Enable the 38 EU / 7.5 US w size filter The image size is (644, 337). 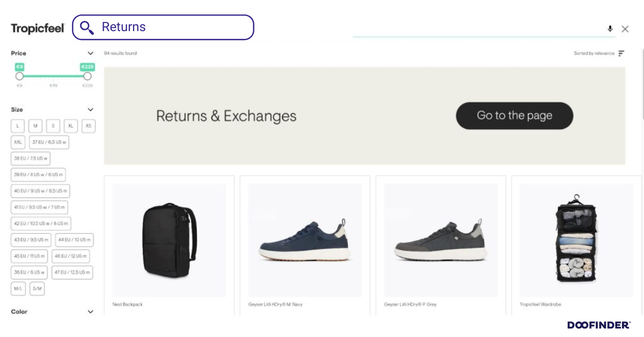(x=30, y=158)
